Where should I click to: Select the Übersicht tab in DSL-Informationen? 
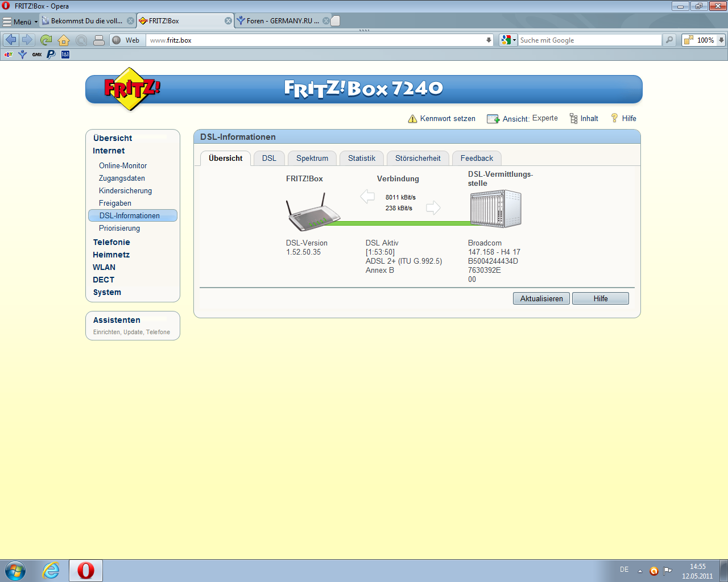click(225, 159)
